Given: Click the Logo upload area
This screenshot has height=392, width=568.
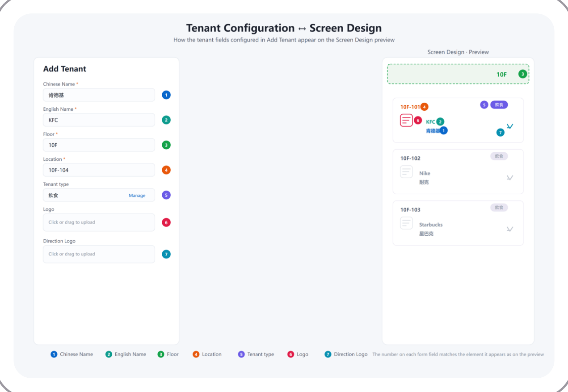Looking at the screenshot, I should click(x=99, y=222).
